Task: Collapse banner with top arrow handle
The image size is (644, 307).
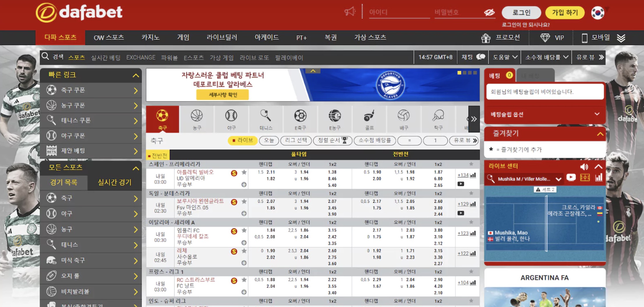Action: click(x=313, y=71)
